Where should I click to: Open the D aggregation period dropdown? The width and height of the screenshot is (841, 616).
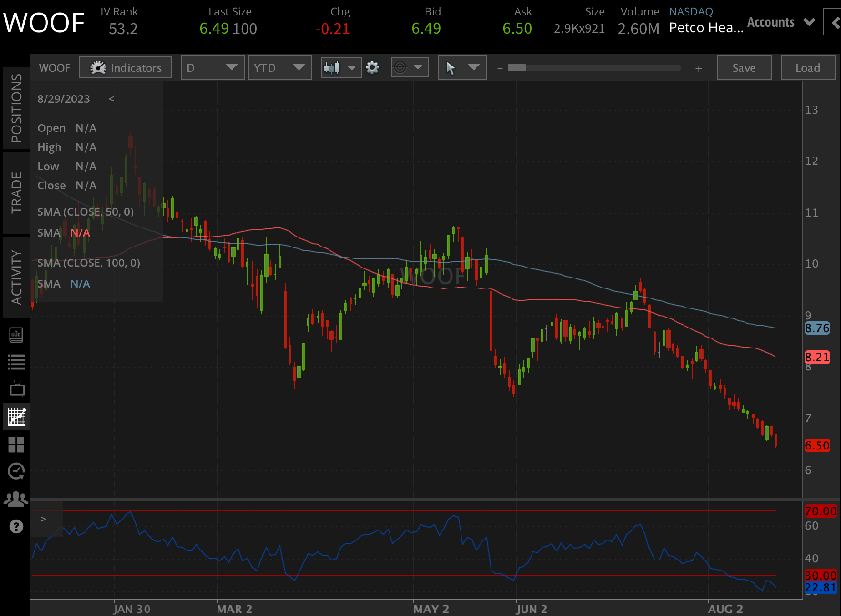click(213, 68)
